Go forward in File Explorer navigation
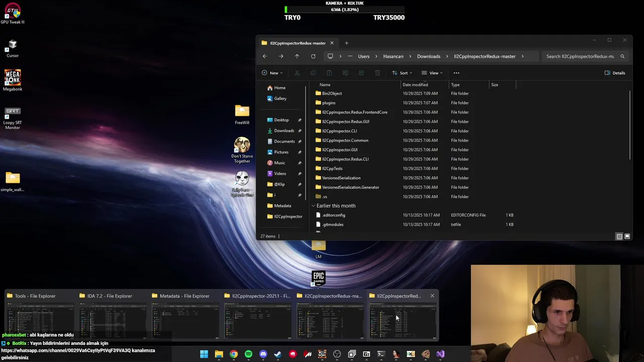 coord(281,56)
